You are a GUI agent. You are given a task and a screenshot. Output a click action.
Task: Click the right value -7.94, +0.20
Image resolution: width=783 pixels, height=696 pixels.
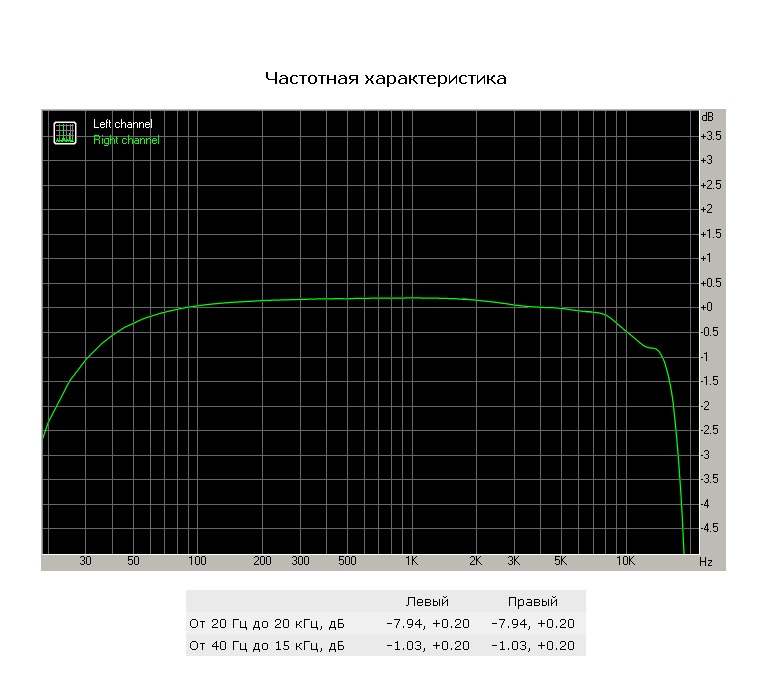[x=533, y=624]
